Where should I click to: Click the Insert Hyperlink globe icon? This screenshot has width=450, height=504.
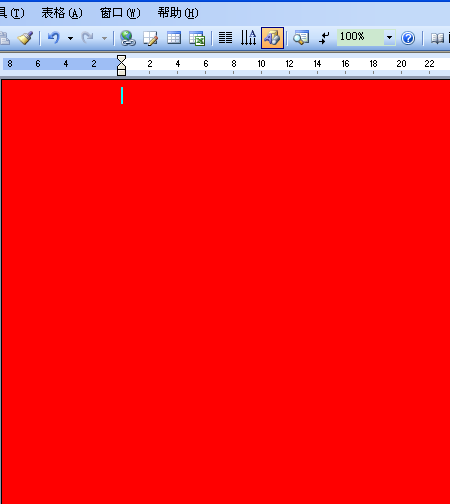coord(128,38)
